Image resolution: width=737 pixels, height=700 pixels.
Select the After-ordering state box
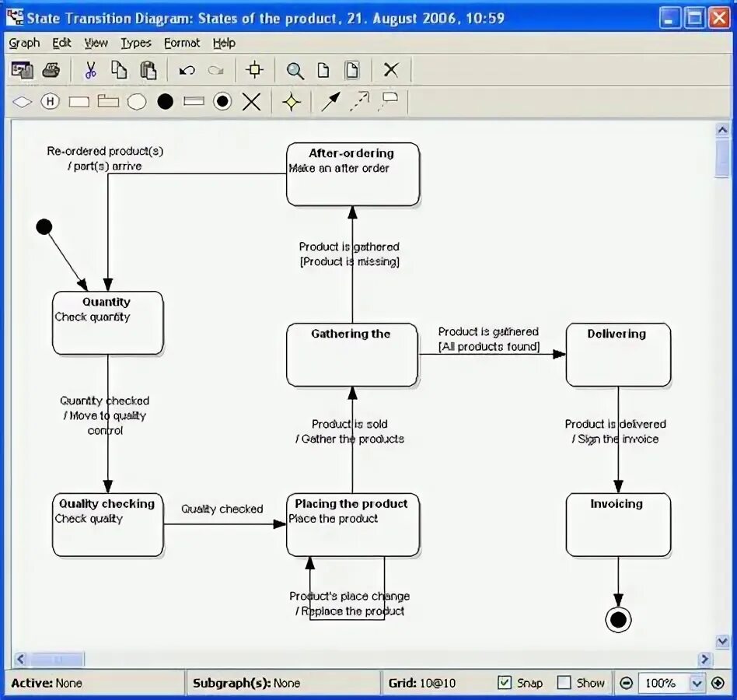[353, 174]
